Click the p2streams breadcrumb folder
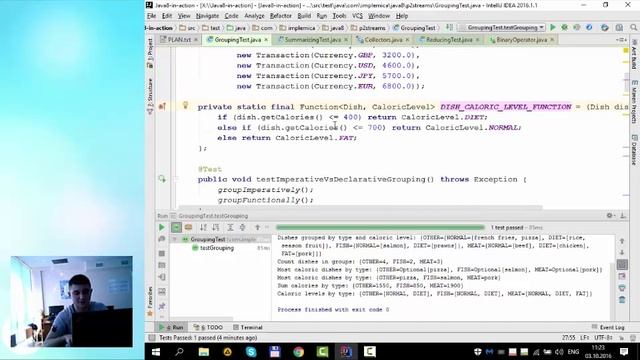 [x=369, y=28]
